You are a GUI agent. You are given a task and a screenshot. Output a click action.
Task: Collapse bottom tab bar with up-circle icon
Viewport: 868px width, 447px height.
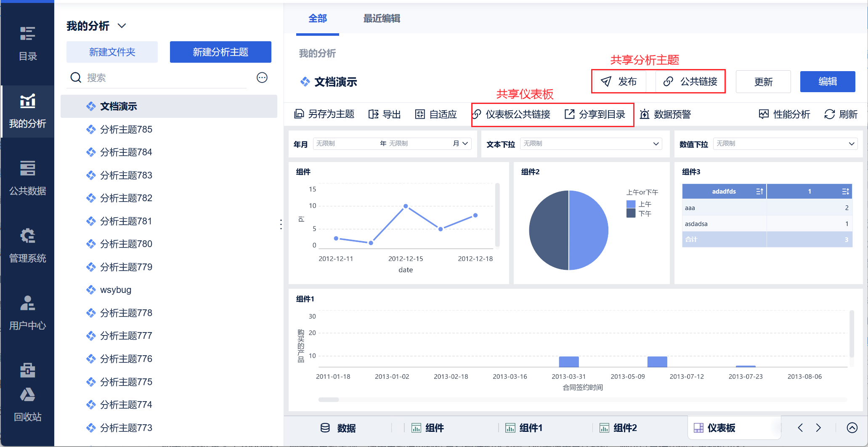click(x=852, y=428)
